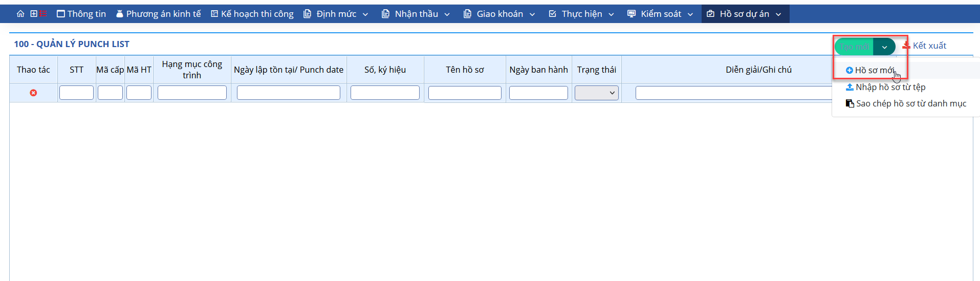Screen dimensions: 980x281
Task: Focus the Tên hồ sơ filter field
Action: (465, 93)
